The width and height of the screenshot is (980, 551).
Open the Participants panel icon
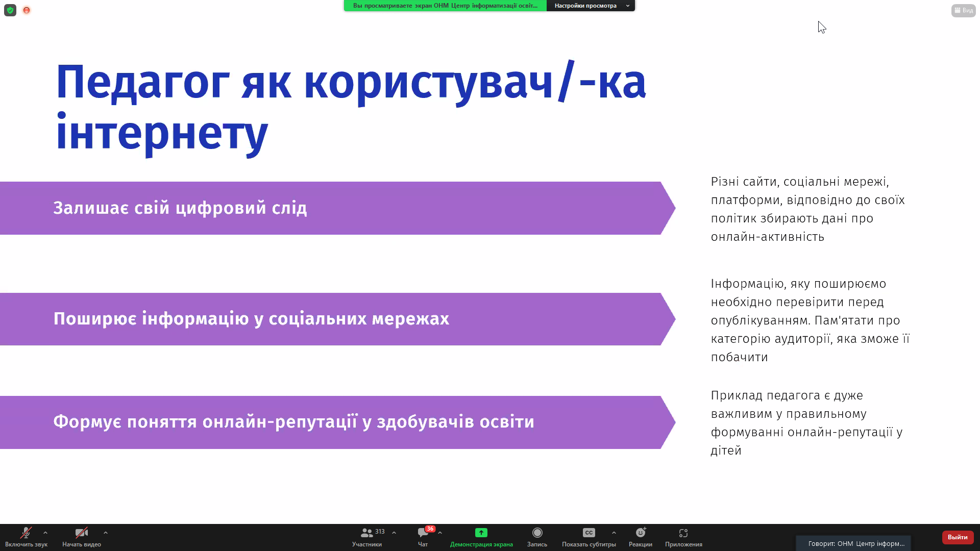(x=366, y=533)
